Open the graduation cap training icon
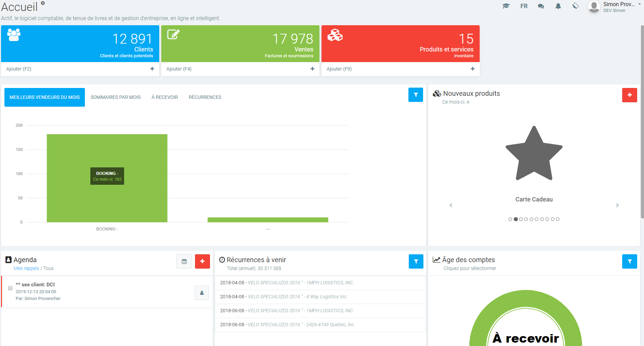 (506, 6)
